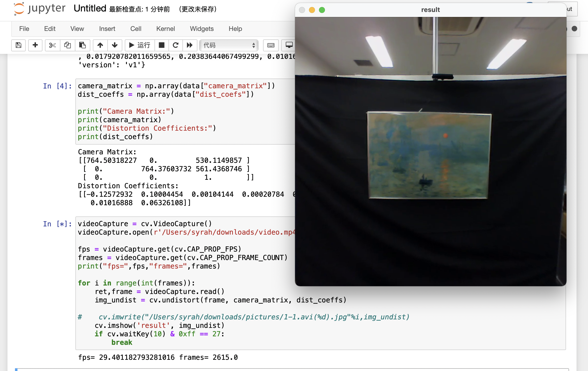Move the selected cell up
Image resolution: width=588 pixels, height=371 pixels.
(x=100, y=45)
